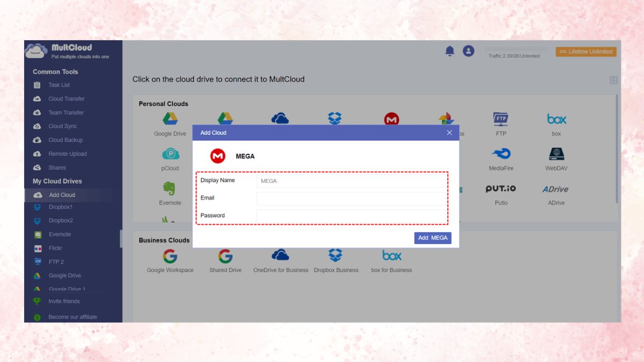Open FTP 2 drive in sidebar
Image resolution: width=644 pixels, height=362 pixels.
[x=56, y=262]
